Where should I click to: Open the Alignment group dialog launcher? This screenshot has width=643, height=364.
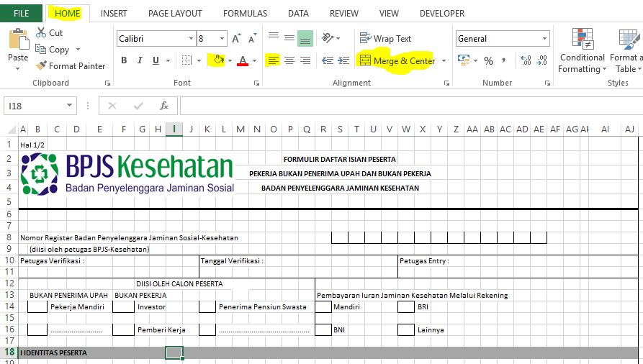pyautogui.click(x=446, y=83)
